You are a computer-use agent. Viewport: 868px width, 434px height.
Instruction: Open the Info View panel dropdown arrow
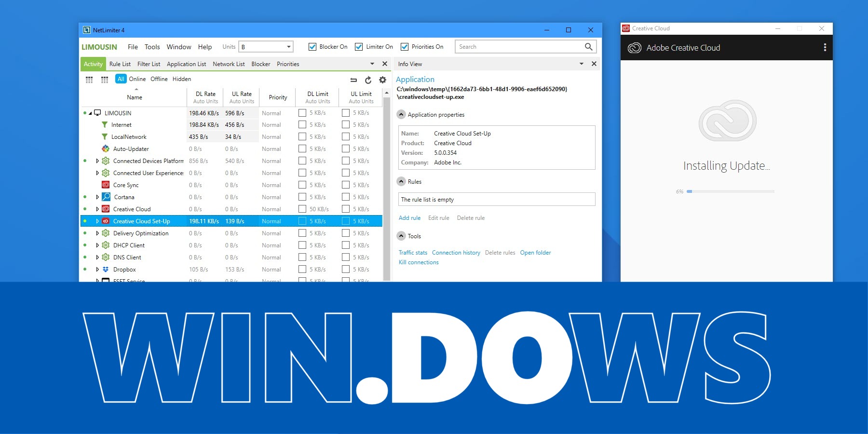tap(582, 64)
